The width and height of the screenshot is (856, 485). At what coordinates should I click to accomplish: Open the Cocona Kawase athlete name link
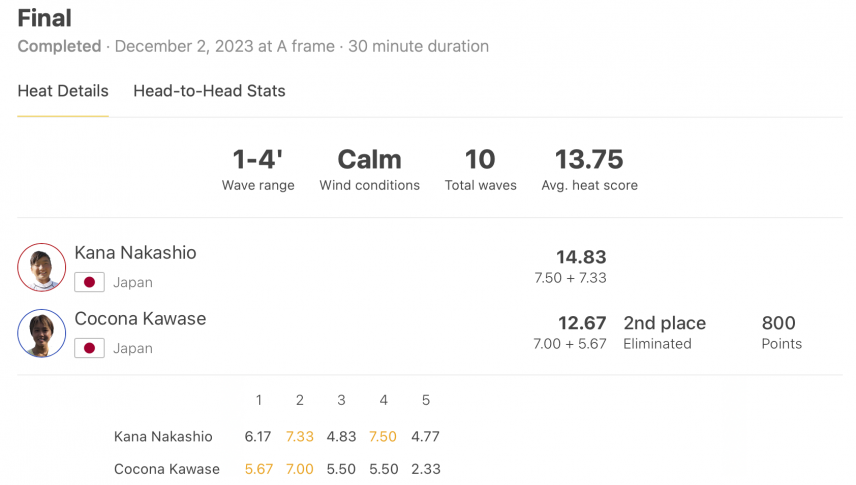(140, 319)
